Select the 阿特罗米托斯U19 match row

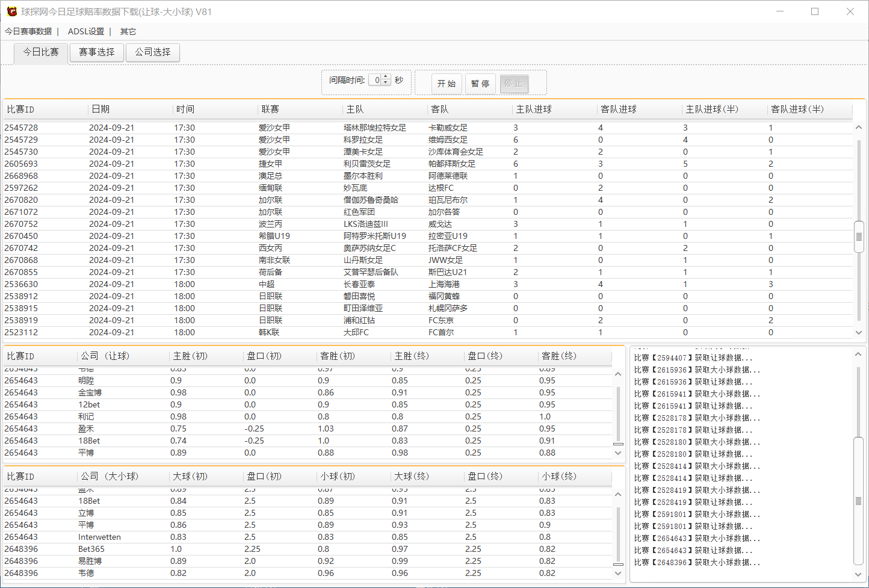click(428, 236)
